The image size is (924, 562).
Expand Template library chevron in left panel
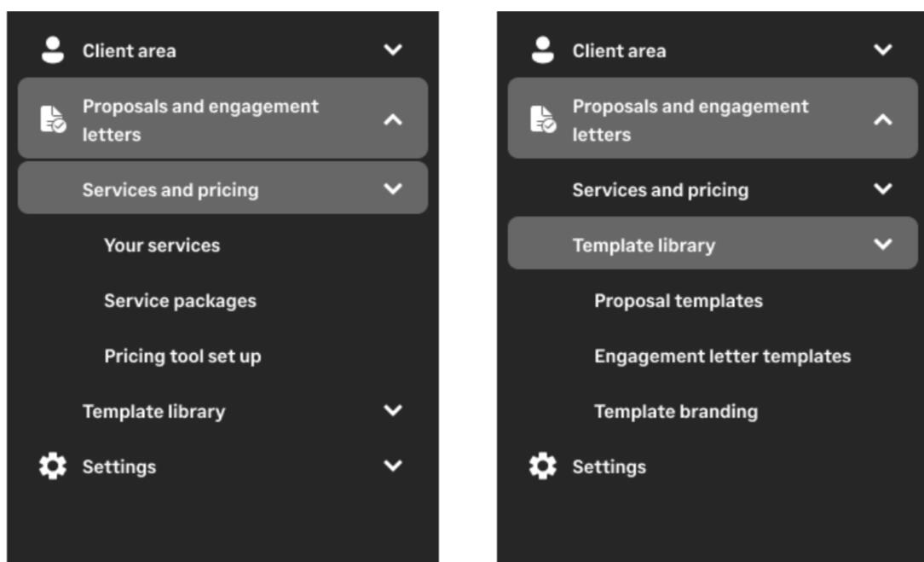tap(393, 411)
